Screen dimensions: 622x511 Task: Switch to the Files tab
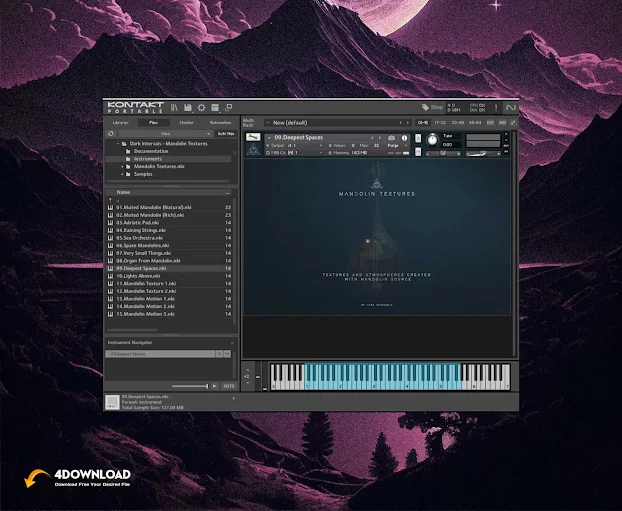click(x=154, y=123)
